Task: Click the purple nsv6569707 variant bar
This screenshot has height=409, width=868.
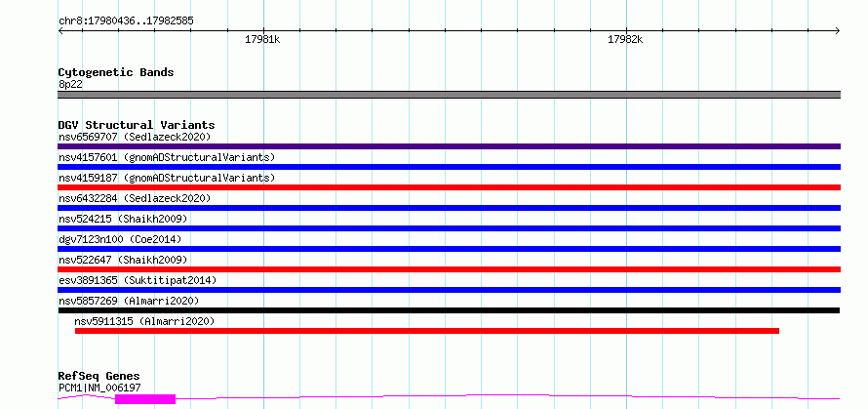Action: click(449, 146)
